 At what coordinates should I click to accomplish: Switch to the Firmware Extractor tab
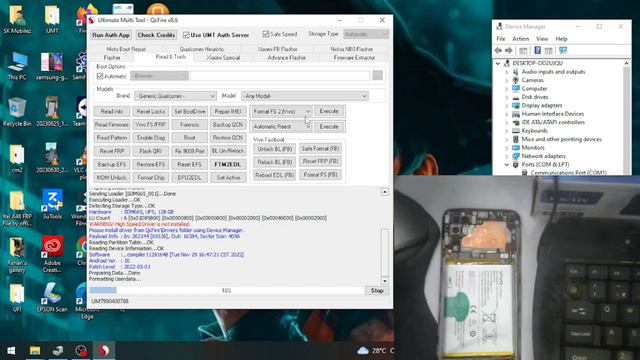(354, 58)
